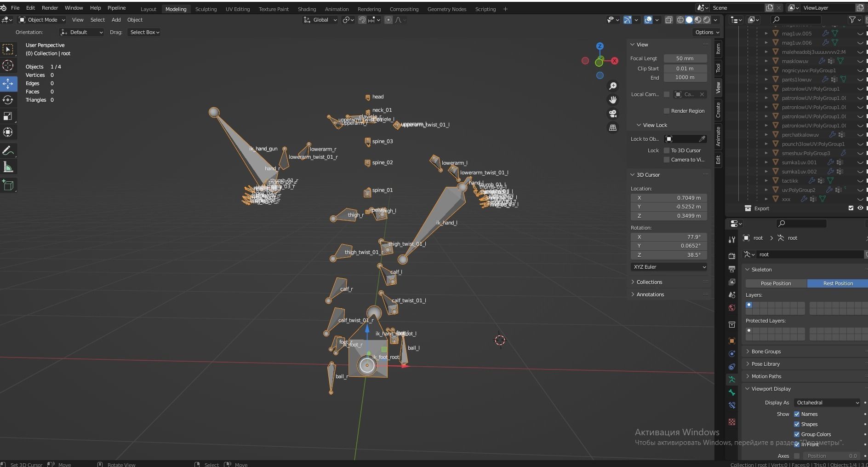
Task: Click the outliner search field
Action: (x=796, y=19)
